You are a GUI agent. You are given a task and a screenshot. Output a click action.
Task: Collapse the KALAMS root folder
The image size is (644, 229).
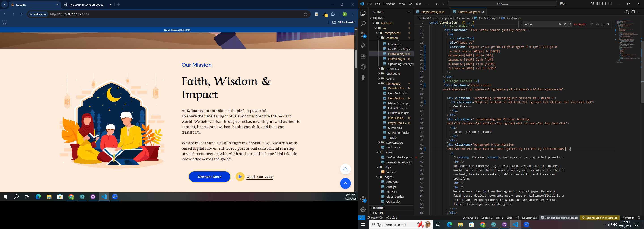coord(371,18)
